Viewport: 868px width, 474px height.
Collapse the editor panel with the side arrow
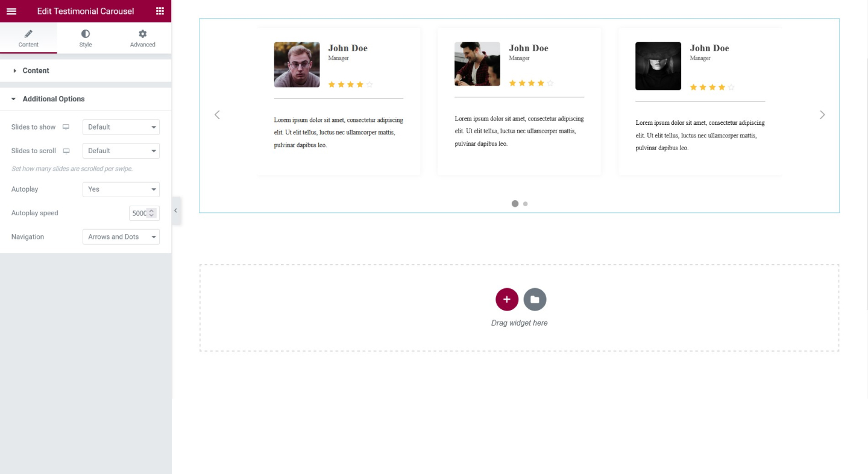pyautogui.click(x=176, y=210)
